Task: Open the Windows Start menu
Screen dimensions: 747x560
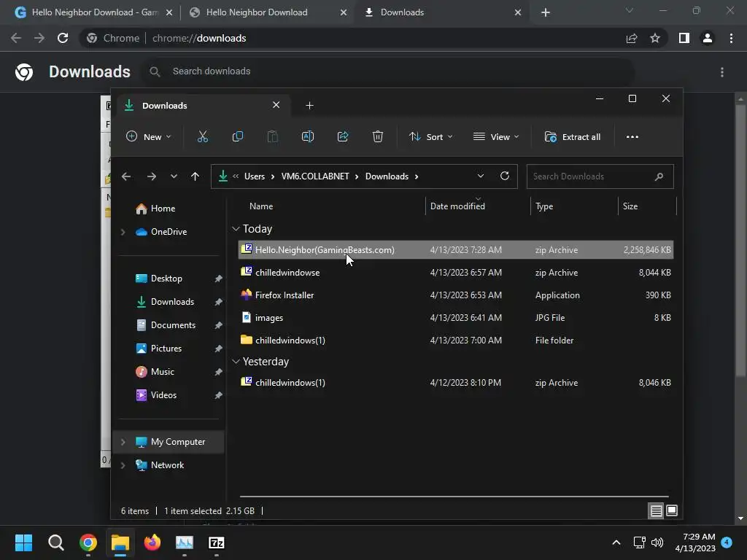Action: tap(23, 542)
